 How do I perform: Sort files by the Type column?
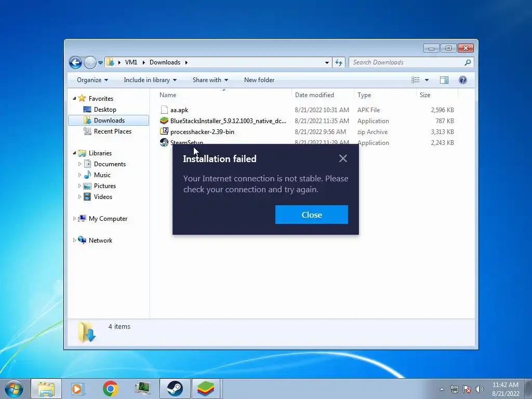(x=385, y=95)
